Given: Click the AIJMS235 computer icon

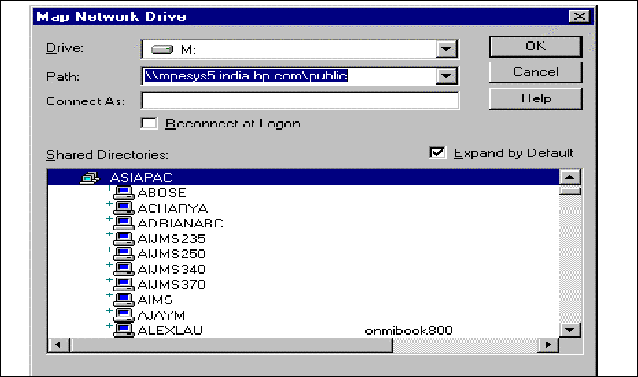Looking at the screenshot, I should point(124,239).
